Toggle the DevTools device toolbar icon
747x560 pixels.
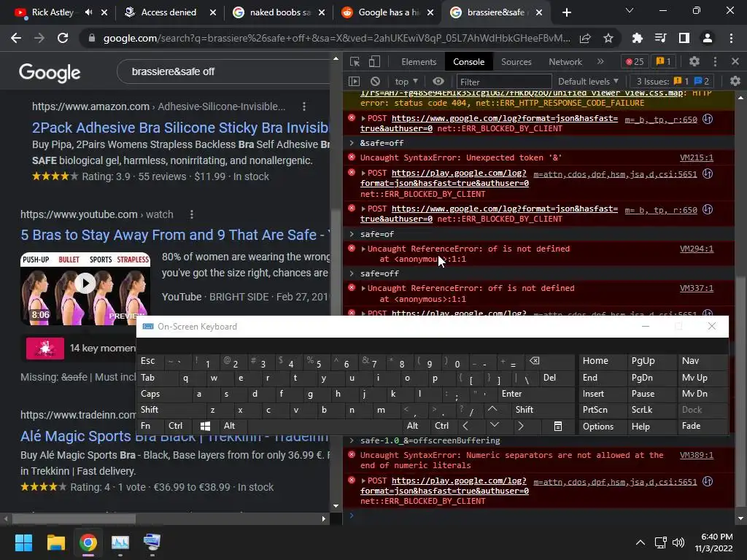click(x=374, y=61)
